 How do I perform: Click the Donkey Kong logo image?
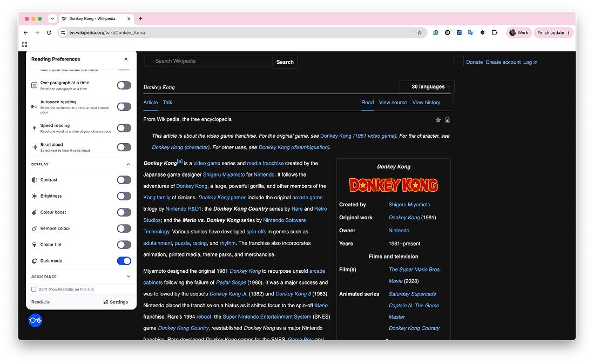pyautogui.click(x=393, y=185)
